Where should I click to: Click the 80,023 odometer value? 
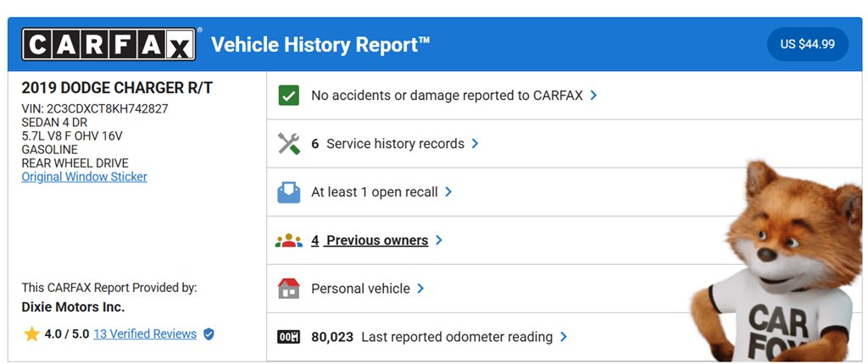[332, 337]
